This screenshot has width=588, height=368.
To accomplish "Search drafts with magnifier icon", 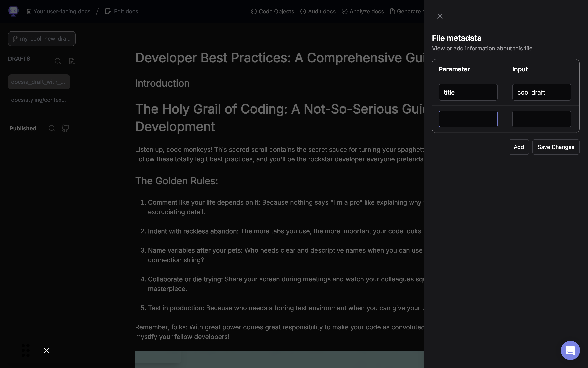I will (x=58, y=61).
